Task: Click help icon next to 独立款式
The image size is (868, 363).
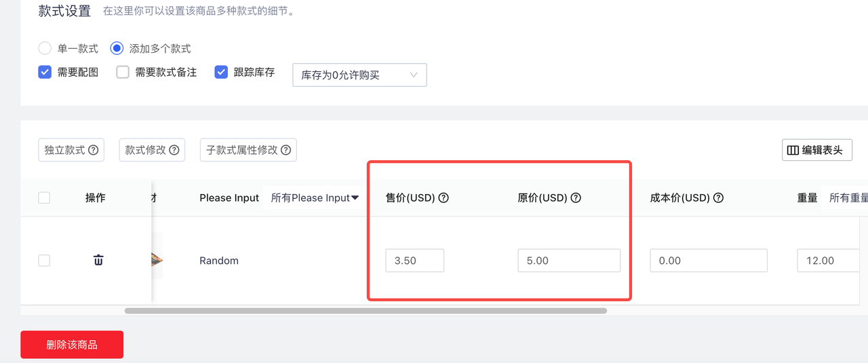Action: pyautogui.click(x=94, y=150)
